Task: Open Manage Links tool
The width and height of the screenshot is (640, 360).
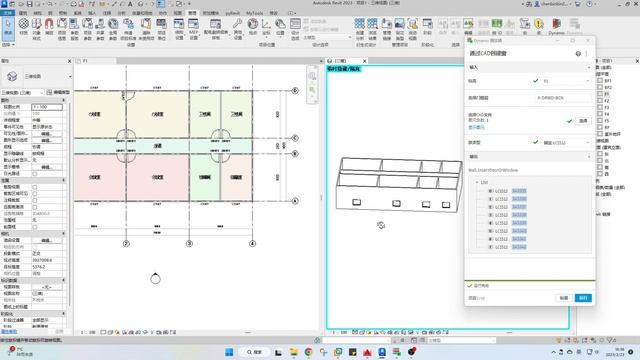Action: pos(387,28)
